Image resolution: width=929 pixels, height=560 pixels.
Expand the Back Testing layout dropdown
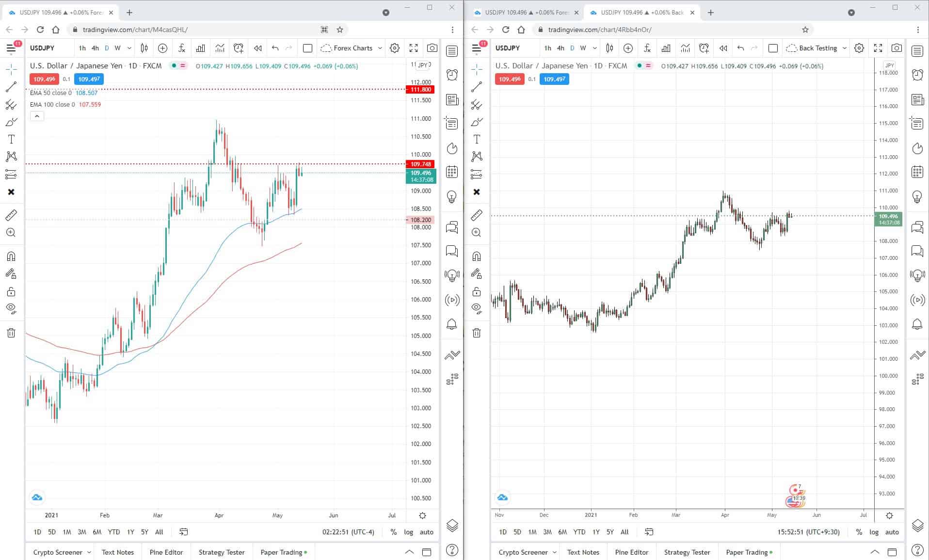[x=846, y=48]
